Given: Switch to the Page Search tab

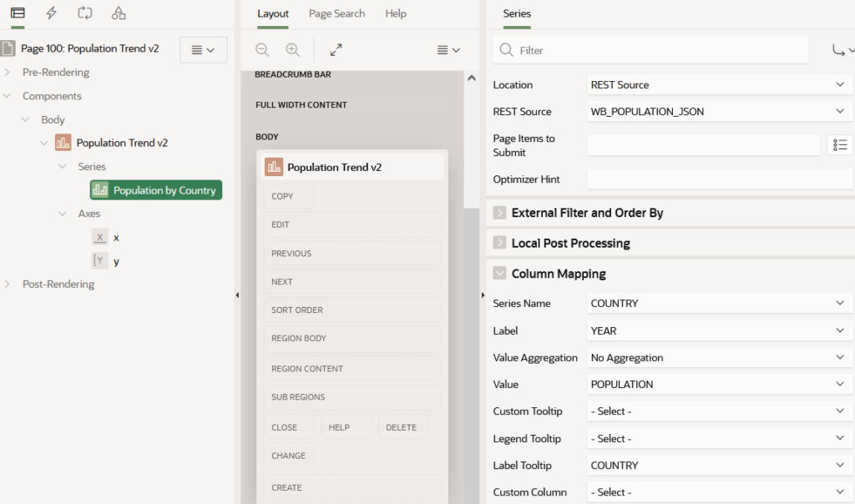Looking at the screenshot, I should [336, 13].
